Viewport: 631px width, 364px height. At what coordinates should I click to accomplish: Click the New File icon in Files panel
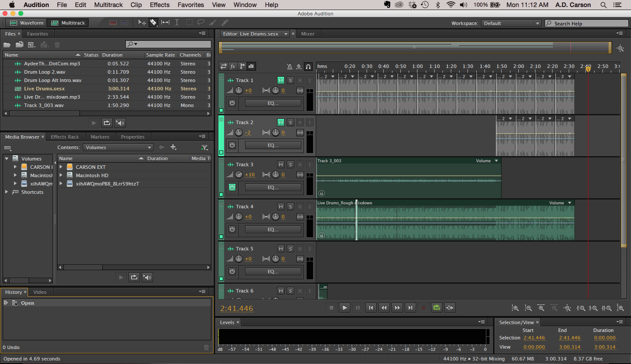pyautogui.click(x=32, y=44)
